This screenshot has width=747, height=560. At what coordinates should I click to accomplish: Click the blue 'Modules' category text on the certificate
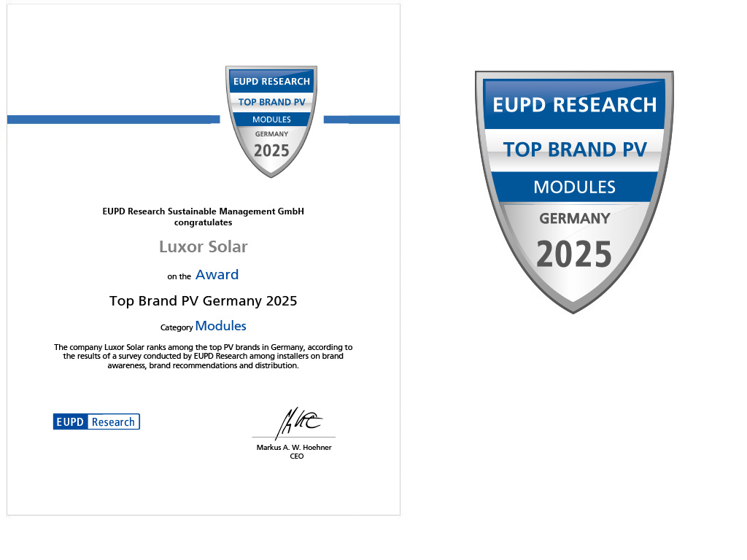click(x=220, y=326)
